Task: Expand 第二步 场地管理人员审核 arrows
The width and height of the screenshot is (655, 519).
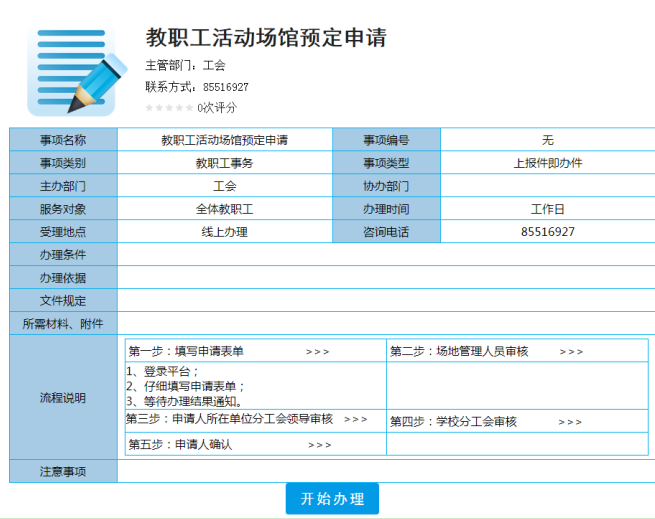Action: click(x=571, y=352)
